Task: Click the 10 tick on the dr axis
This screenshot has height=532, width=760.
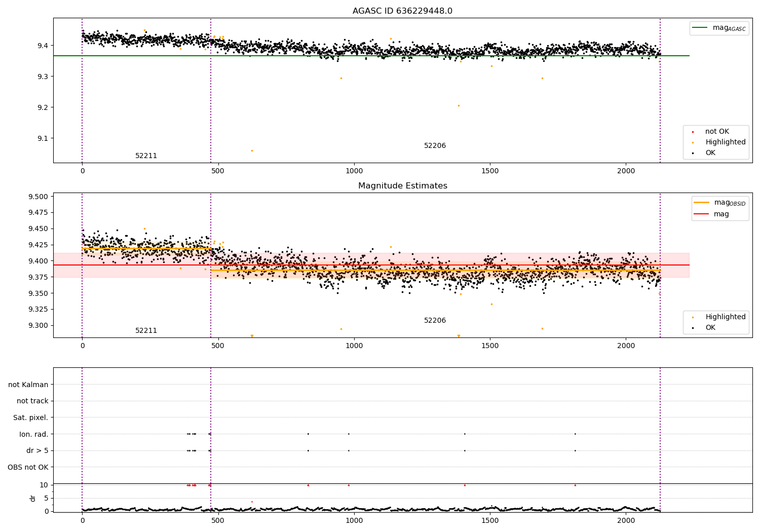Action: [44, 485]
